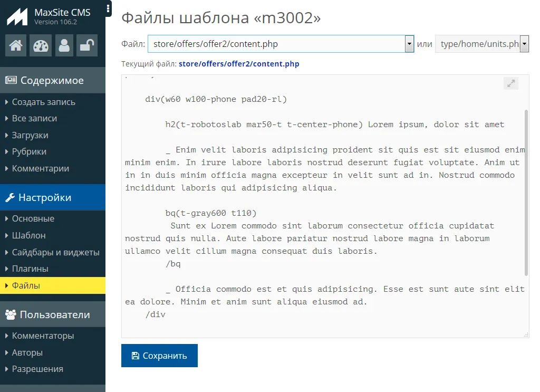Click current file path link
The height and width of the screenshot is (392, 540).
pos(239,64)
